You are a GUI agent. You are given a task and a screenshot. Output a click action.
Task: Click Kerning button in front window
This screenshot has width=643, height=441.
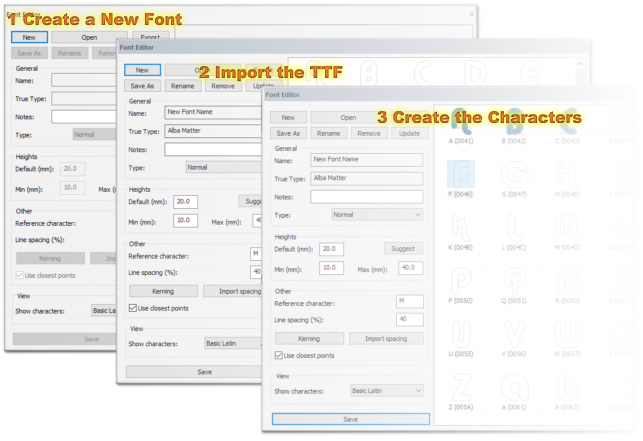tap(309, 338)
